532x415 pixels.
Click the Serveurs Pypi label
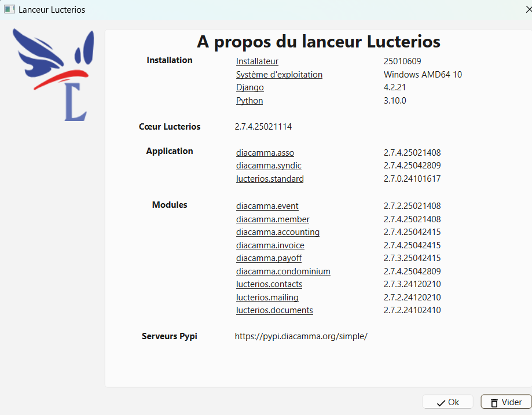[x=169, y=336]
